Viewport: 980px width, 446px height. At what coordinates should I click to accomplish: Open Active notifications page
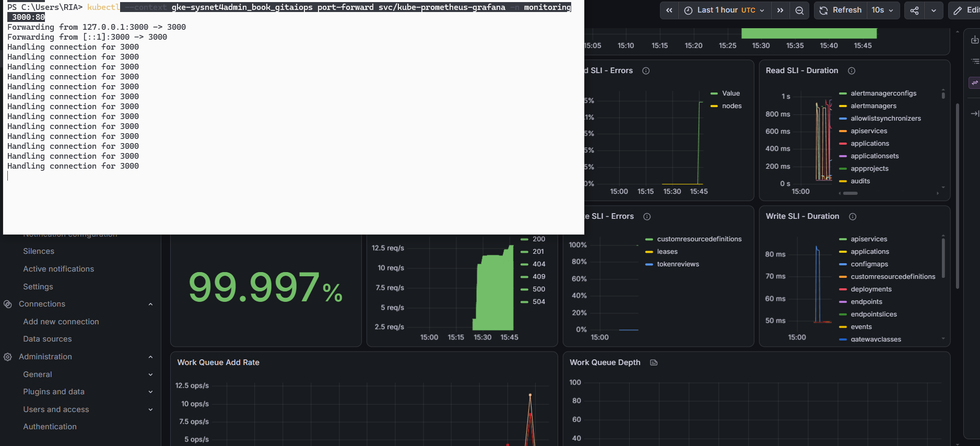58,269
